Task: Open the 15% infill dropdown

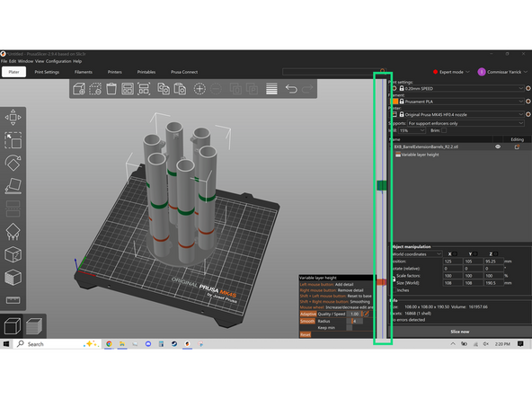Action: pyautogui.click(x=412, y=130)
